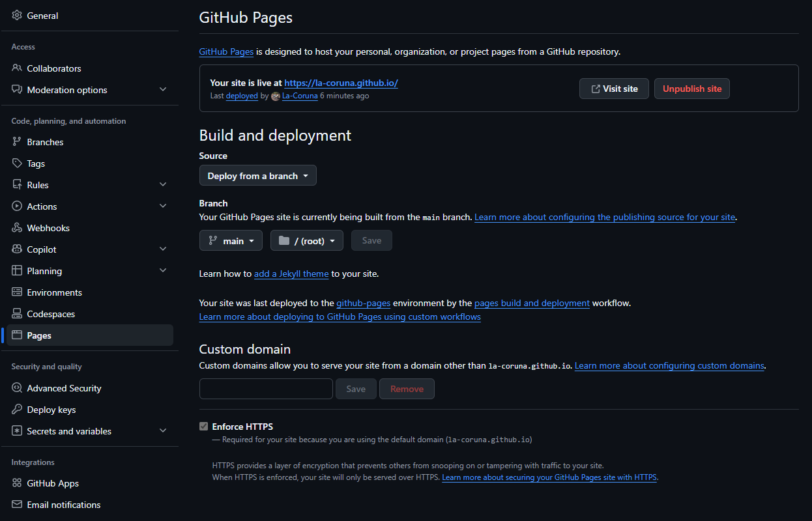Click the Deploy keys key icon
This screenshot has height=521, width=812.
tap(17, 410)
